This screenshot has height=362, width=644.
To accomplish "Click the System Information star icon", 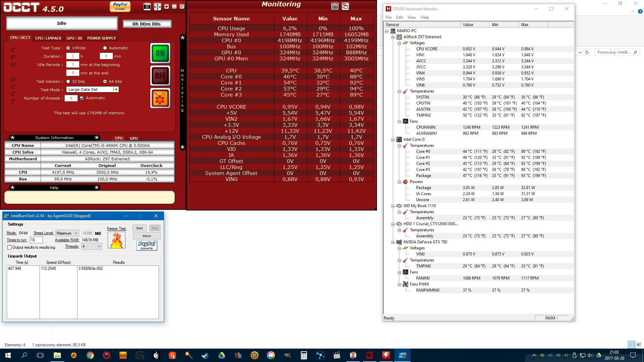I will pyautogui.click(x=12, y=137).
